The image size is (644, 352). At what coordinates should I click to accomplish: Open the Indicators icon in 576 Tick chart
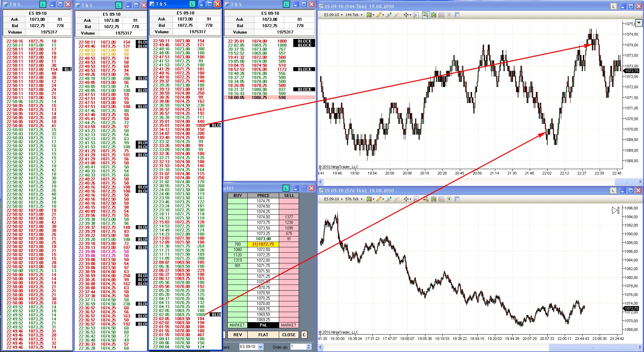coord(441,199)
